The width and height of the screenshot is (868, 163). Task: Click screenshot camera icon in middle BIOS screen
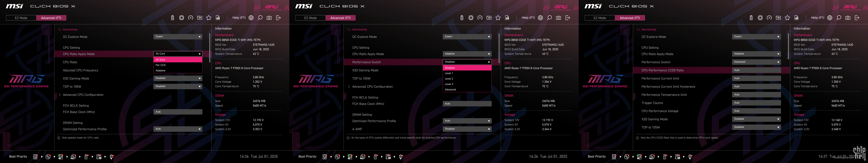[x=559, y=18]
